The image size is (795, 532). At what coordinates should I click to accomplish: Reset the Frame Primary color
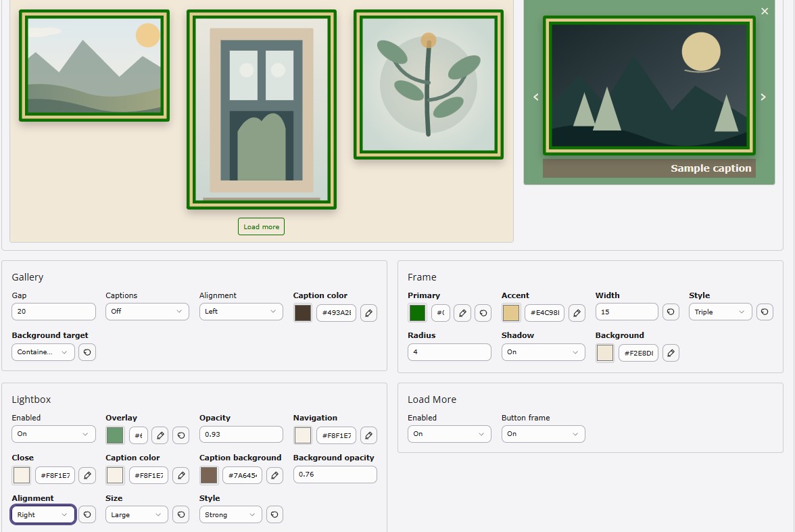[x=483, y=313]
